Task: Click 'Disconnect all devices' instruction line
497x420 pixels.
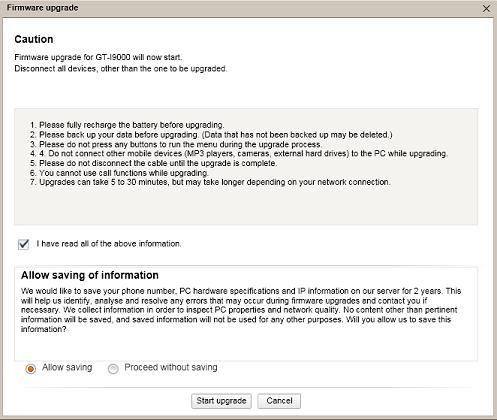Action: 121,69
